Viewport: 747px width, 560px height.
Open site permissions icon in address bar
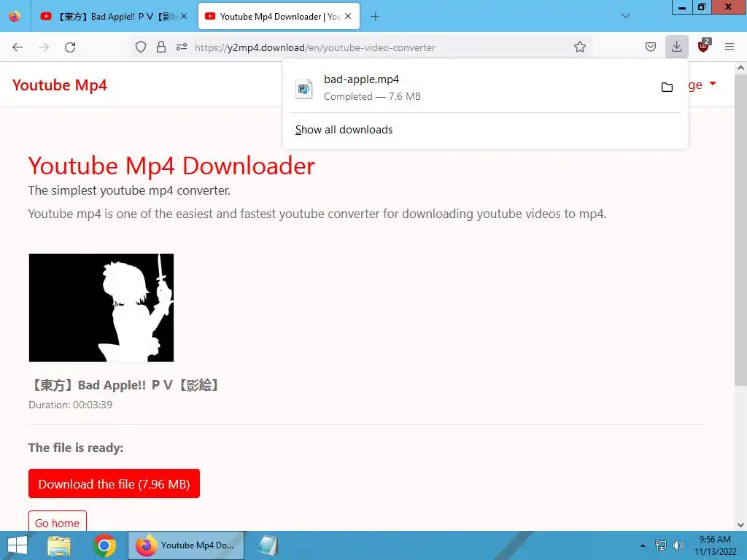(x=182, y=47)
